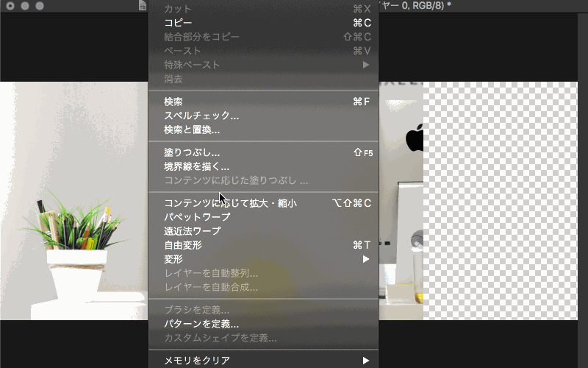
Task: Click the Apple logo on the canvas
Action: click(x=415, y=138)
